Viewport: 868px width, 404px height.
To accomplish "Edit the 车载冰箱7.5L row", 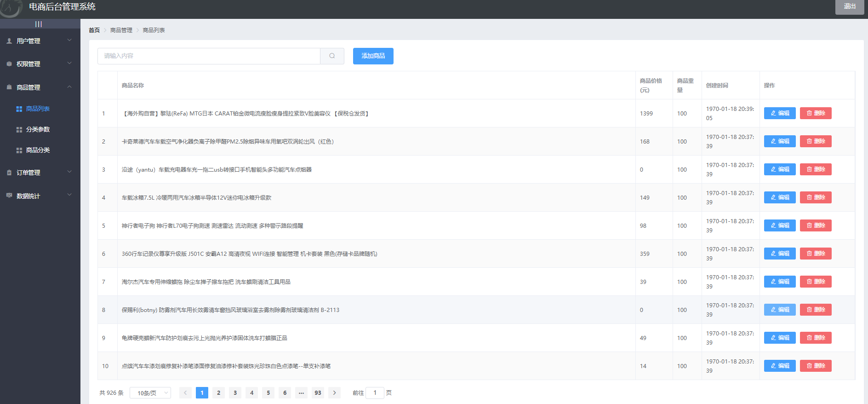I will click(x=780, y=197).
